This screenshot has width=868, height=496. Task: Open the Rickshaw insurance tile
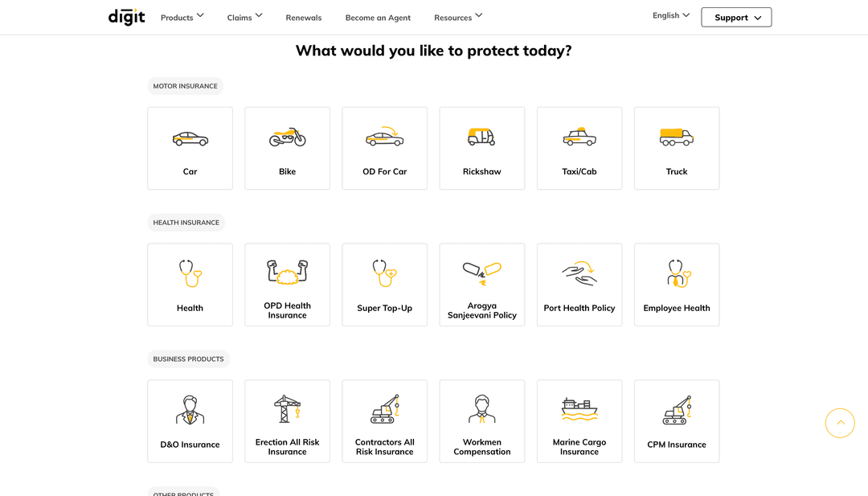(481, 149)
